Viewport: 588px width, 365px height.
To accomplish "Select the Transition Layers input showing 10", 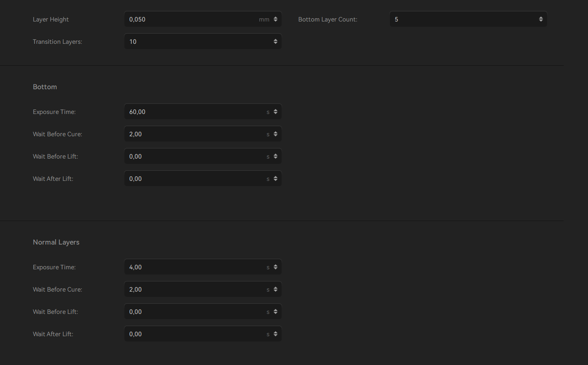I will [203, 41].
